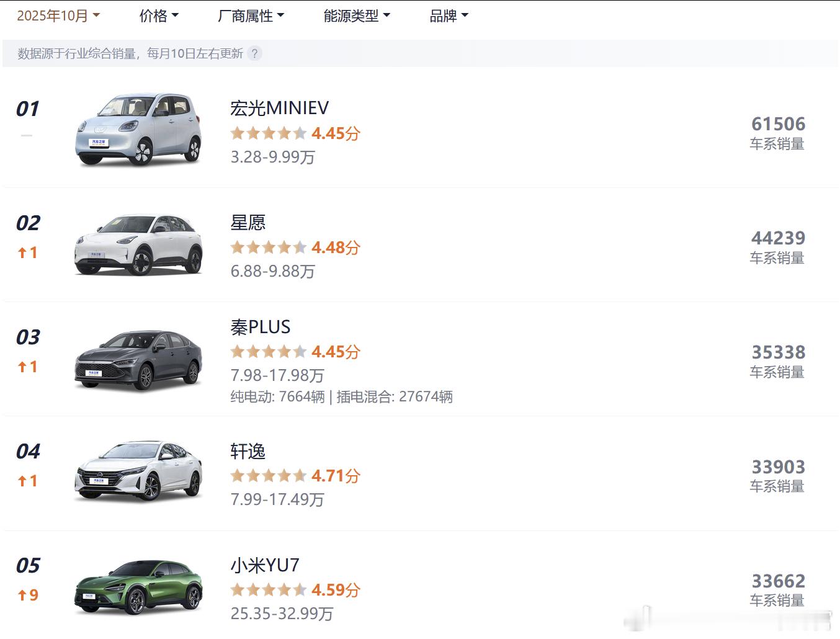
Task: Click the 4.48分 star icons of 星愿
Action: [268, 247]
